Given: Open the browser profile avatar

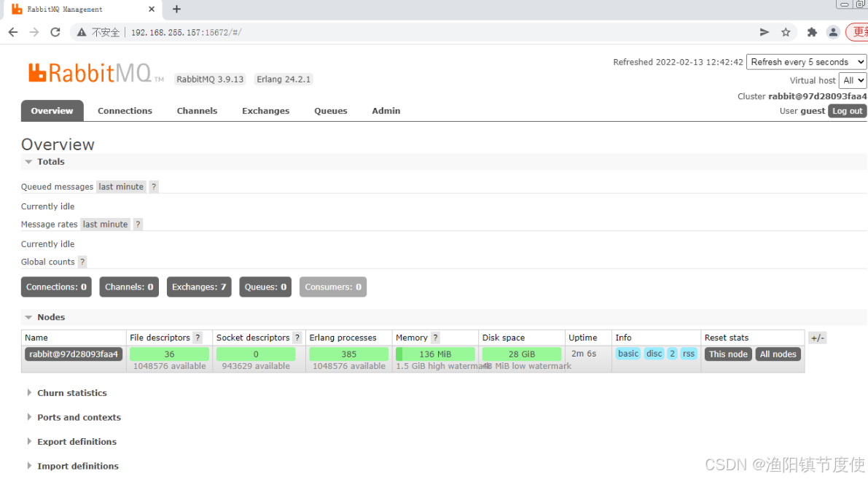Looking at the screenshot, I should [832, 32].
